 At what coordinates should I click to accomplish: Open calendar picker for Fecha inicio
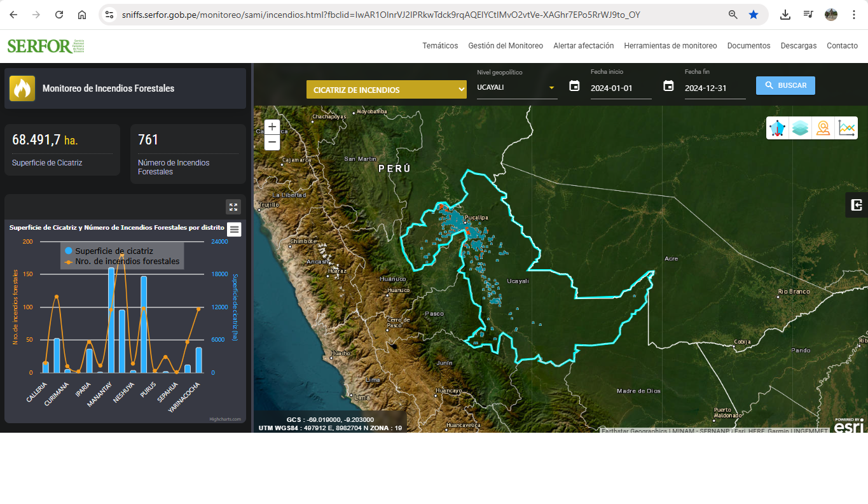(x=574, y=86)
